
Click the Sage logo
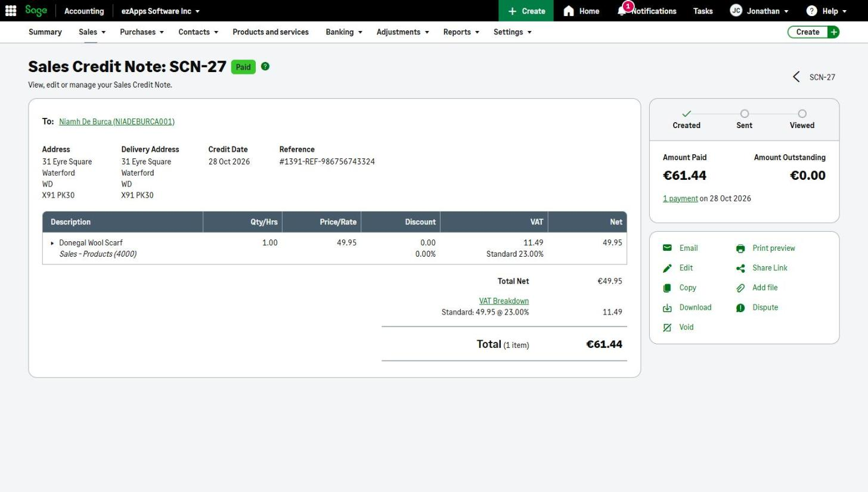(36, 11)
